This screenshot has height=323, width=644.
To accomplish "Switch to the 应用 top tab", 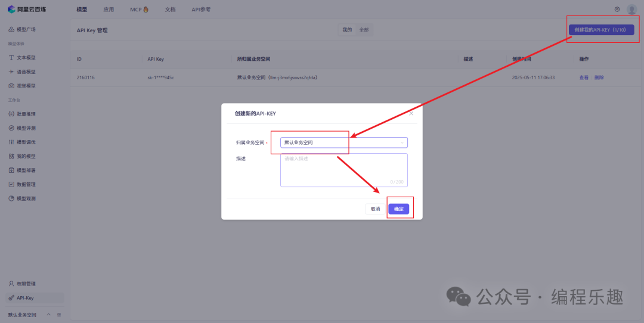I will click(x=109, y=10).
